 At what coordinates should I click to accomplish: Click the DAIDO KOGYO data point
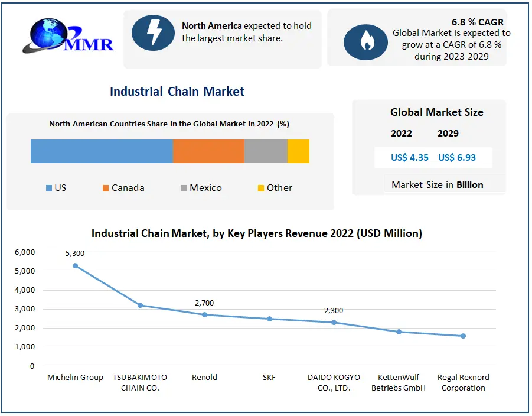[x=334, y=323]
